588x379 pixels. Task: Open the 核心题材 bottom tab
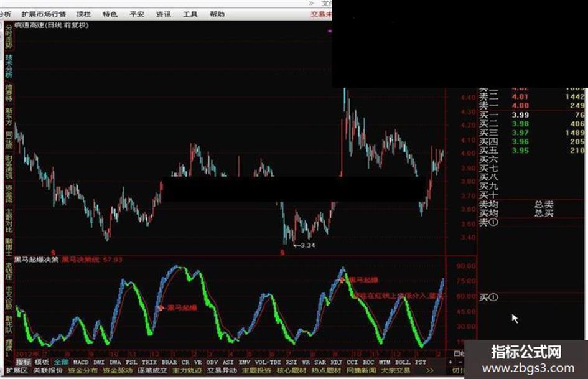[291, 370]
